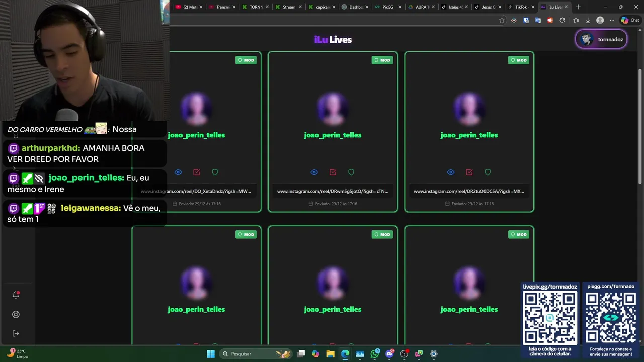Click the page vertical scrollbar
This screenshot has width=644, height=362.
click(x=640, y=126)
